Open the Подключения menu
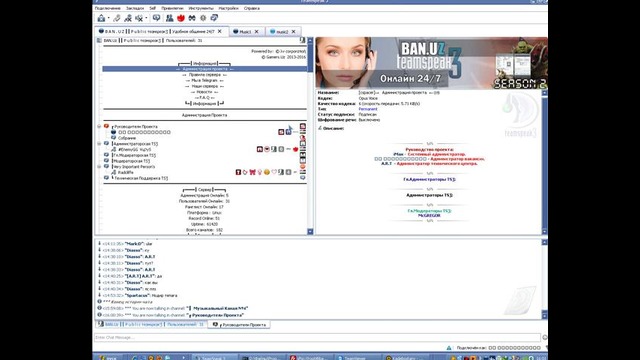Viewport: 640px width, 360px height. tap(107, 8)
